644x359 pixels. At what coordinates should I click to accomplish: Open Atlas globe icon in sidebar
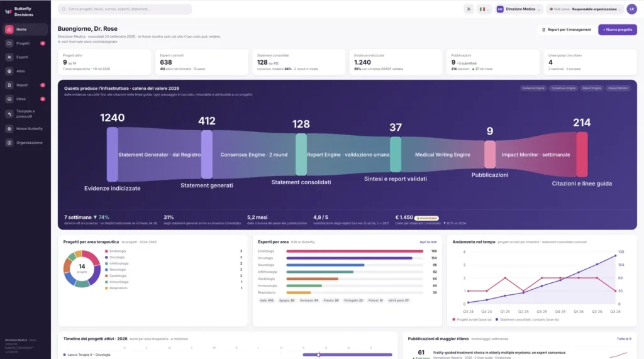[x=9, y=71]
